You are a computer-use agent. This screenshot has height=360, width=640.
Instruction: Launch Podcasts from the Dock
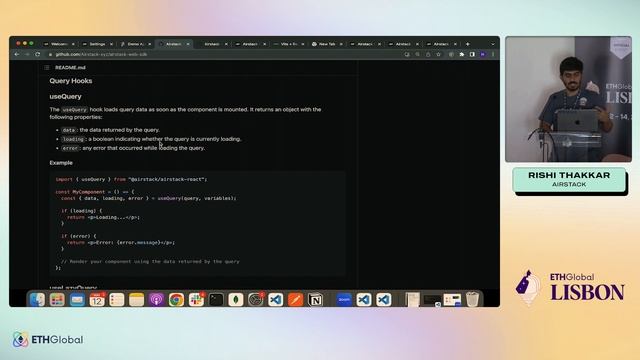[156, 300]
